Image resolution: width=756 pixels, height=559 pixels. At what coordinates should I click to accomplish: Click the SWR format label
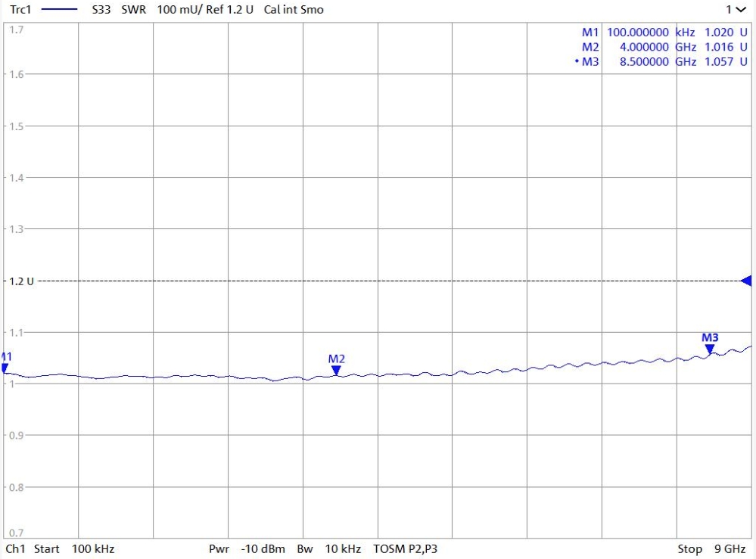pos(135,10)
